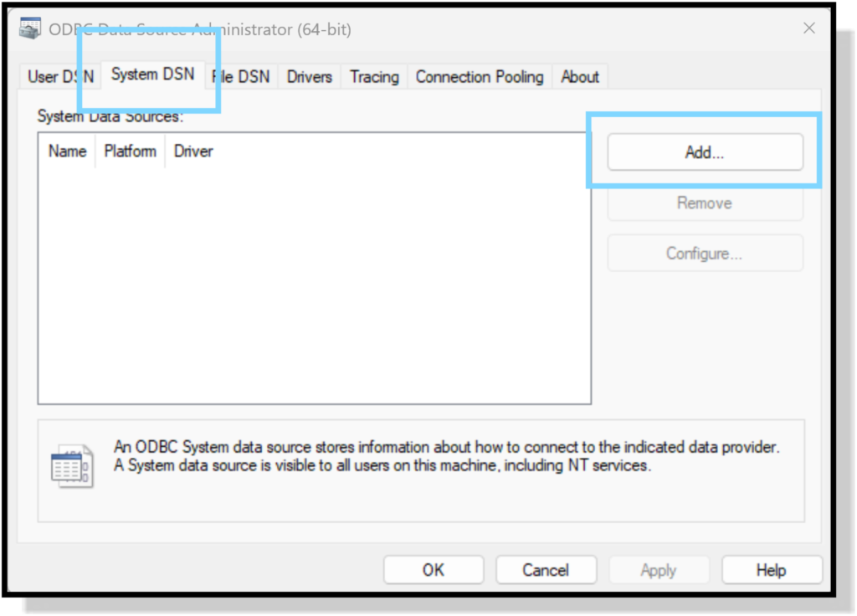Click inside the empty System Data Sources list
Image resolution: width=857 pixels, height=616 pixels.
coord(314,285)
